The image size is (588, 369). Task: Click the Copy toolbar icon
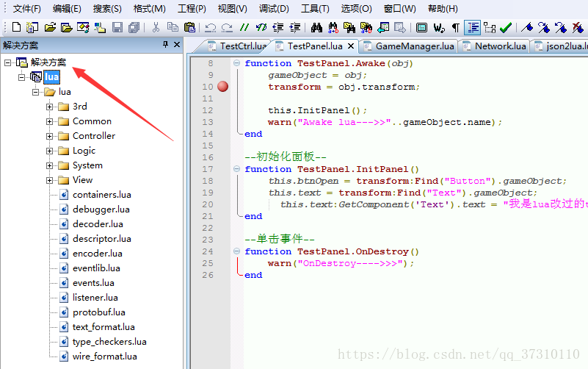pyautogui.click(x=173, y=27)
